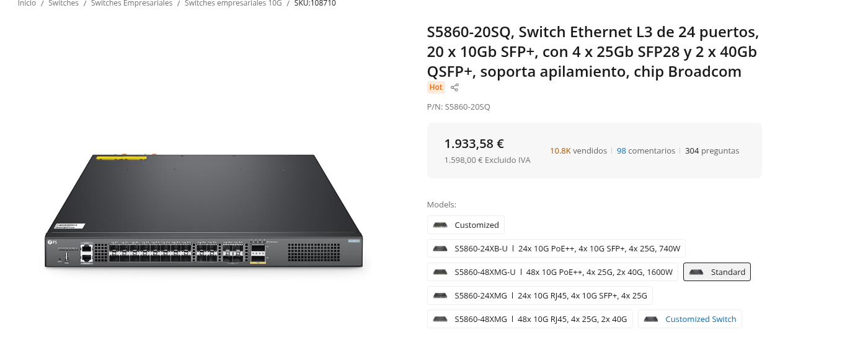Click switch icon in S5860-24XMG option
The height and width of the screenshot is (348, 868).
point(441,295)
